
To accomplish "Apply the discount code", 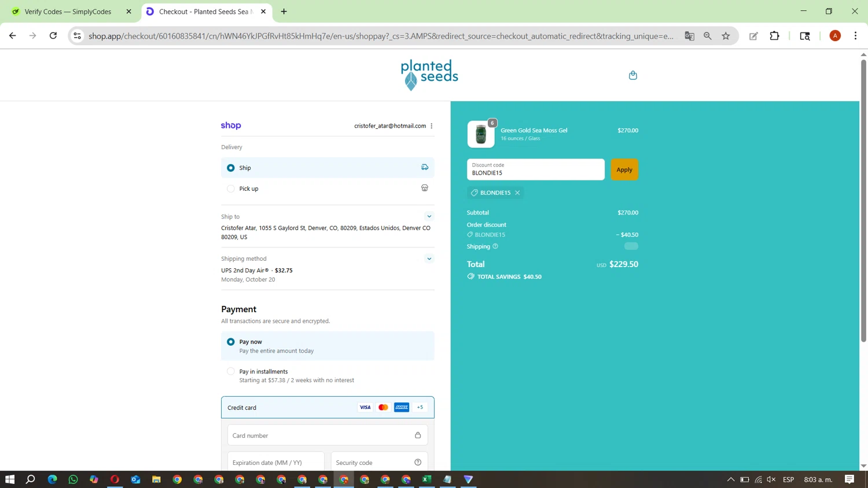I will (624, 169).
